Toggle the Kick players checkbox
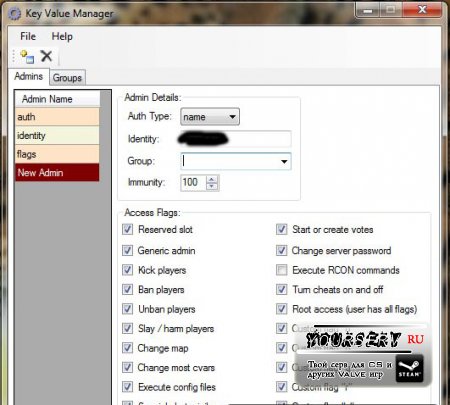 (127, 270)
